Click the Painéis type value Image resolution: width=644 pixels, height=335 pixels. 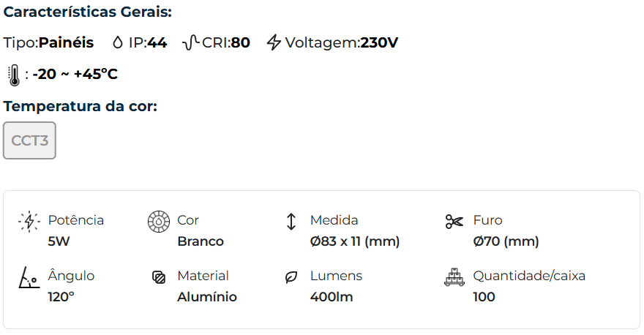pos(66,42)
